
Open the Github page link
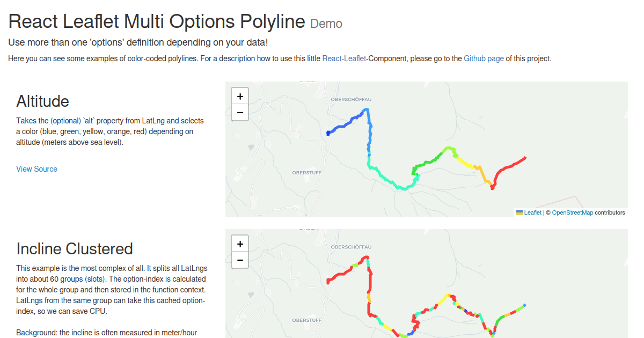point(484,58)
